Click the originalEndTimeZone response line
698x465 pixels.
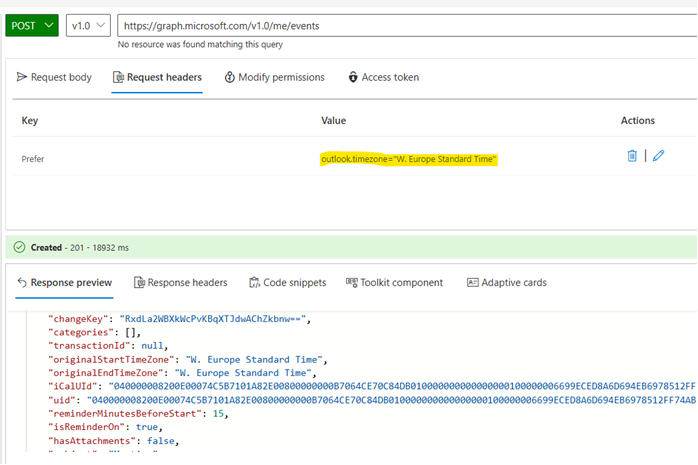coord(183,373)
